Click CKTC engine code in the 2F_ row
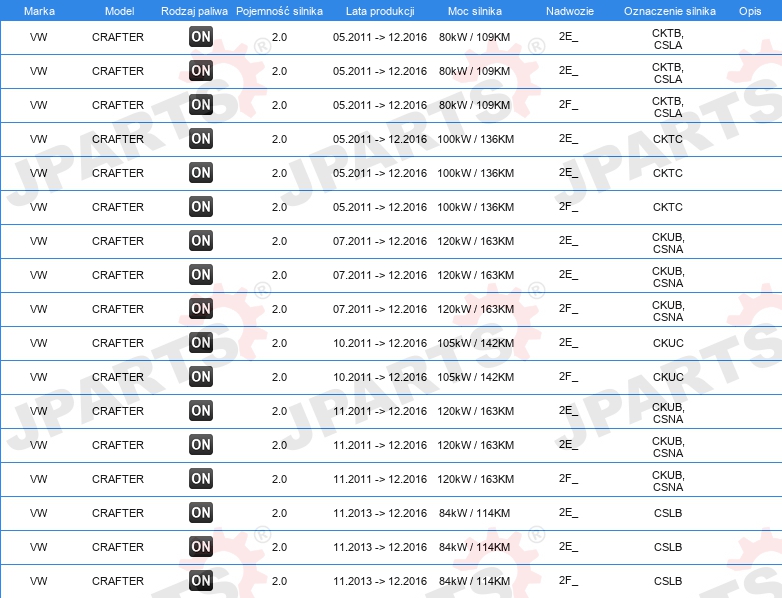 (668, 207)
